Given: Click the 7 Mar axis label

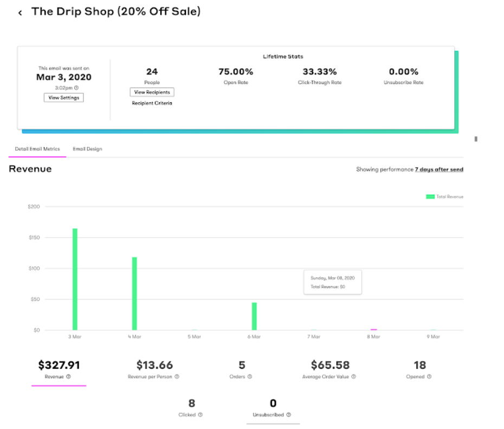Looking at the screenshot, I should [314, 337].
